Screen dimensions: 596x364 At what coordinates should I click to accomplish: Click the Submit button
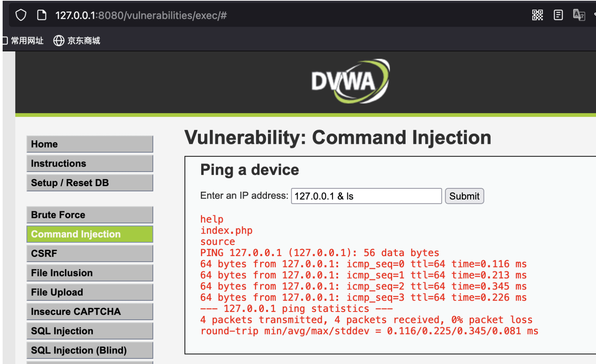point(464,196)
